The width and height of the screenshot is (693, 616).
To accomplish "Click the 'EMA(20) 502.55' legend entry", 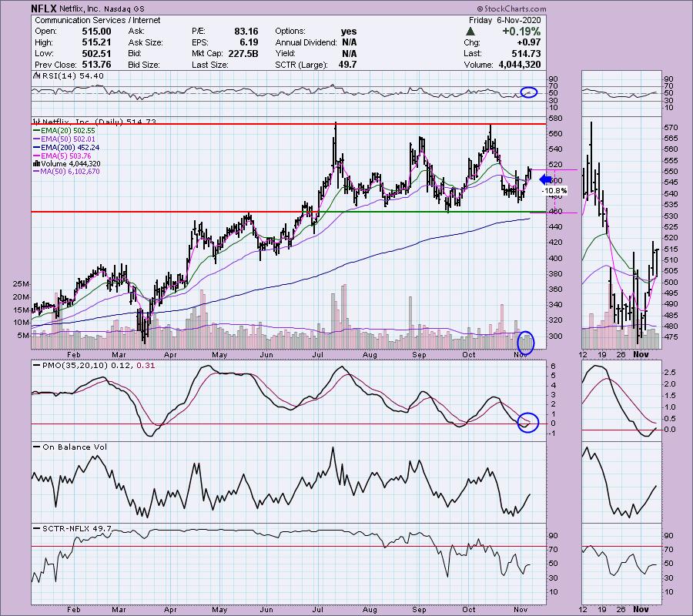I will tap(68, 131).
